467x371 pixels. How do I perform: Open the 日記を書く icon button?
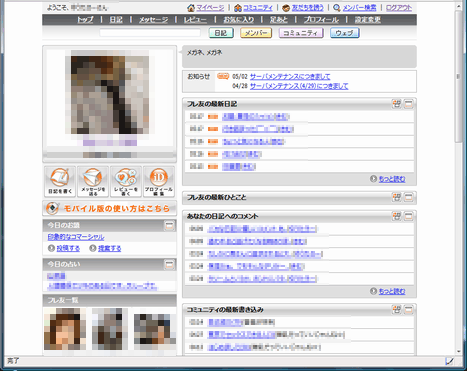pos(60,181)
